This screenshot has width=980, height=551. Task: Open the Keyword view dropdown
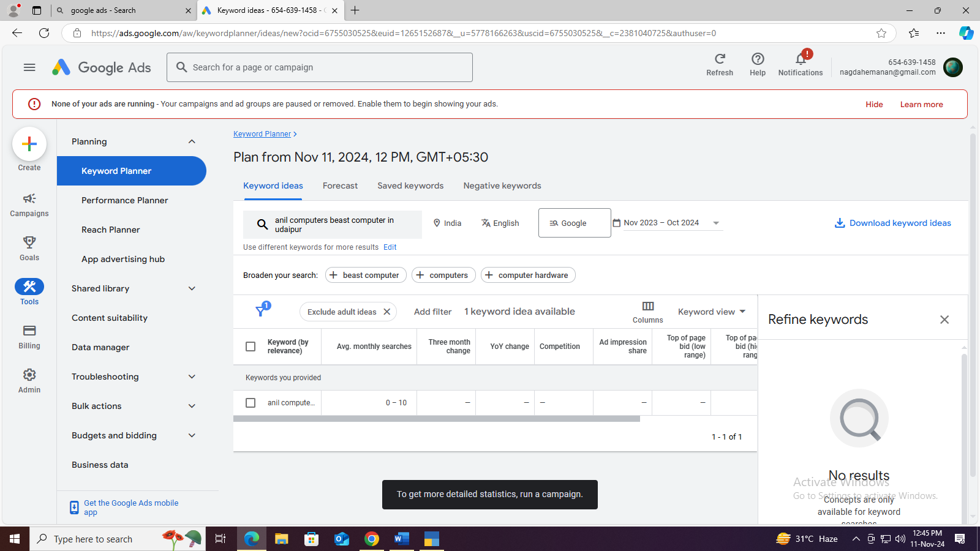click(712, 312)
